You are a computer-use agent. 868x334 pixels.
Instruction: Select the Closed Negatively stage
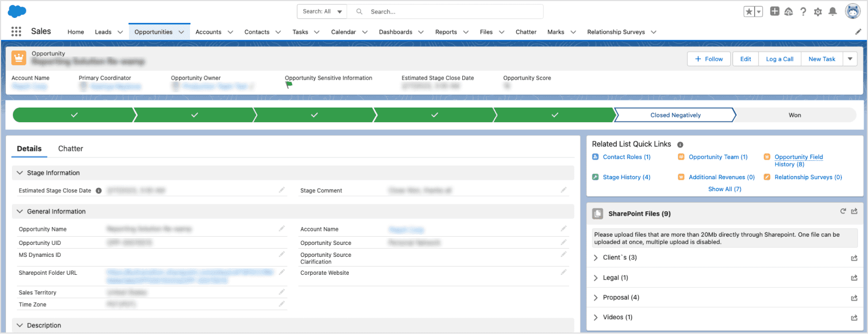point(675,115)
